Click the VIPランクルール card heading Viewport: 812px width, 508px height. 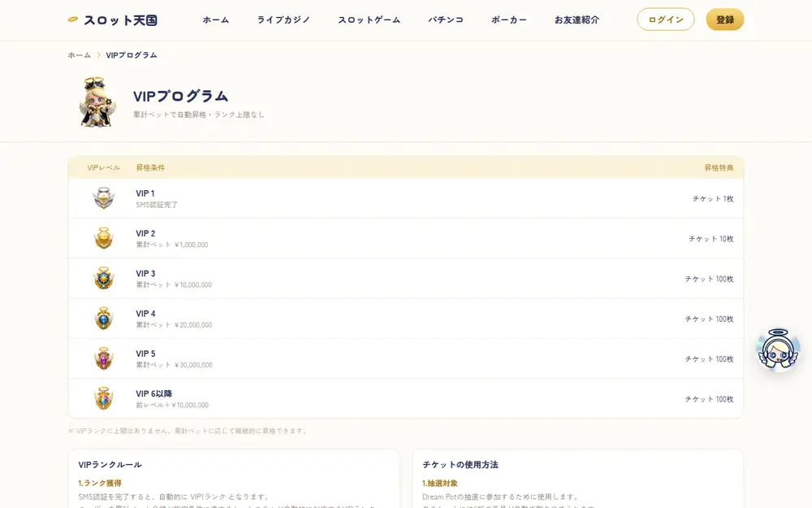click(110, 464)
